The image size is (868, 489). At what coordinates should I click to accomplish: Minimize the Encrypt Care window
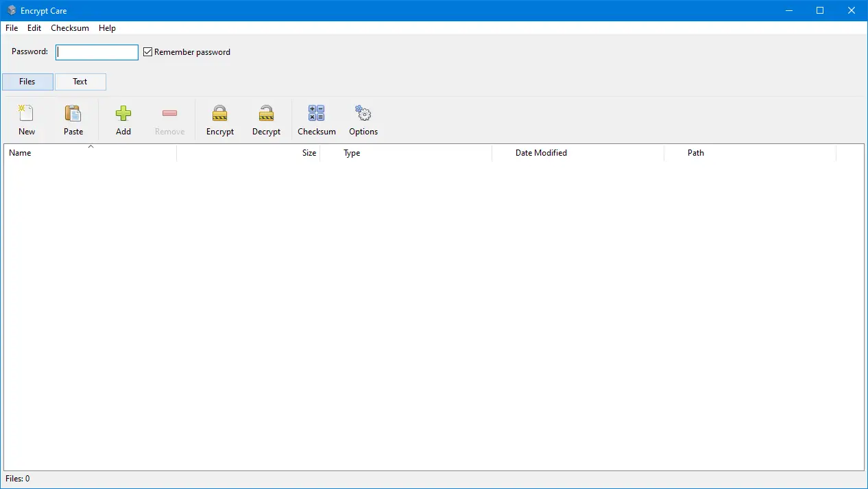pyautogui.click(x=788, y=10)
